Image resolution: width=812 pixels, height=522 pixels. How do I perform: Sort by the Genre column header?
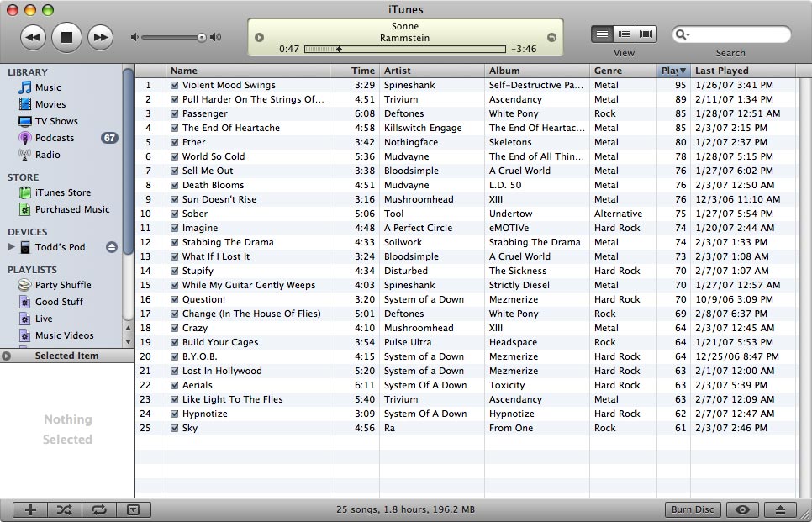pos(623,71)
